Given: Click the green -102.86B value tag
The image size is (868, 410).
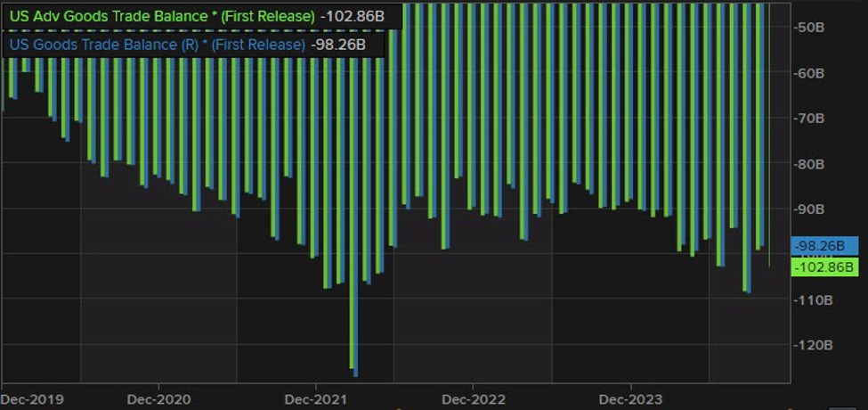Looking at the screenshot, I should pos(823,267).
